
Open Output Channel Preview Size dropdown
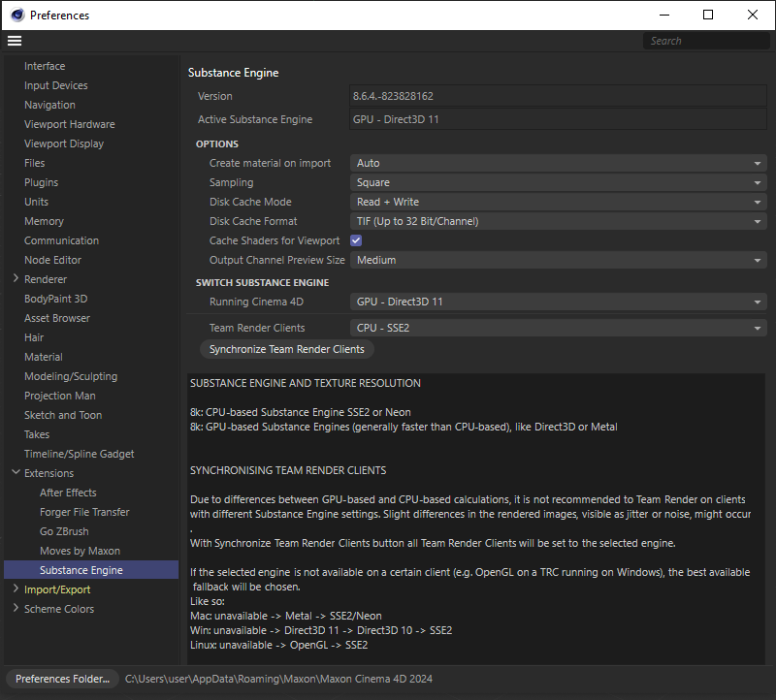click(559, 260)
